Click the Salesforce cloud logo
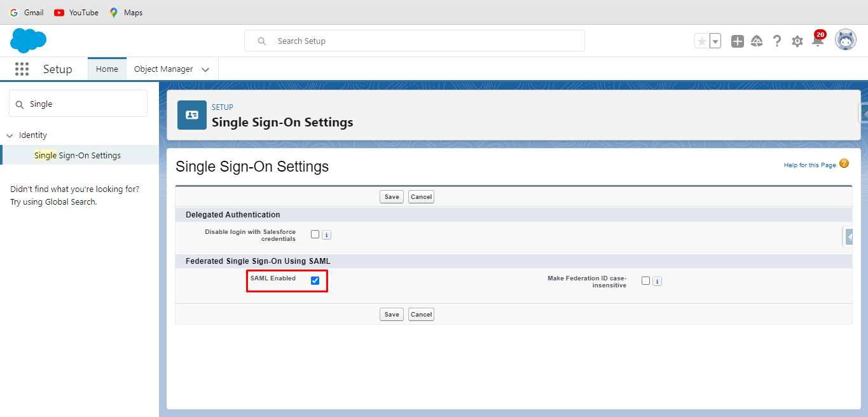Image resolution: width=868 pixels, height=417 pixels. (28, 40)
